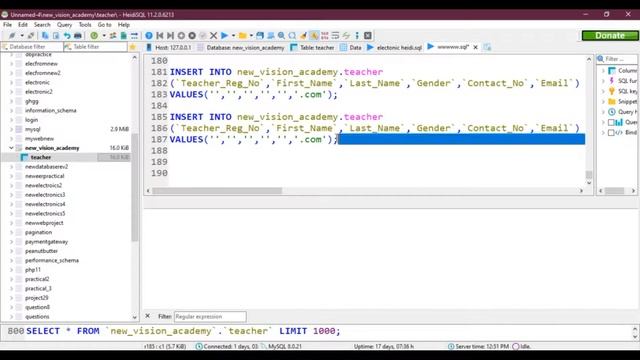Select the electronic2 database in tree
The image size is (640, 360).
click(38, 91)
